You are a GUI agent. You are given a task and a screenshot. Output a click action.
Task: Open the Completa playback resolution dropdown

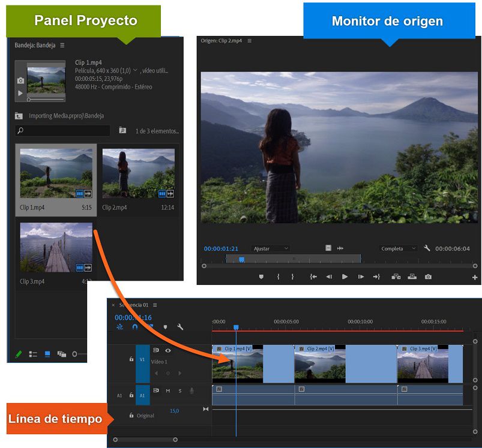[x=398, y=248]
